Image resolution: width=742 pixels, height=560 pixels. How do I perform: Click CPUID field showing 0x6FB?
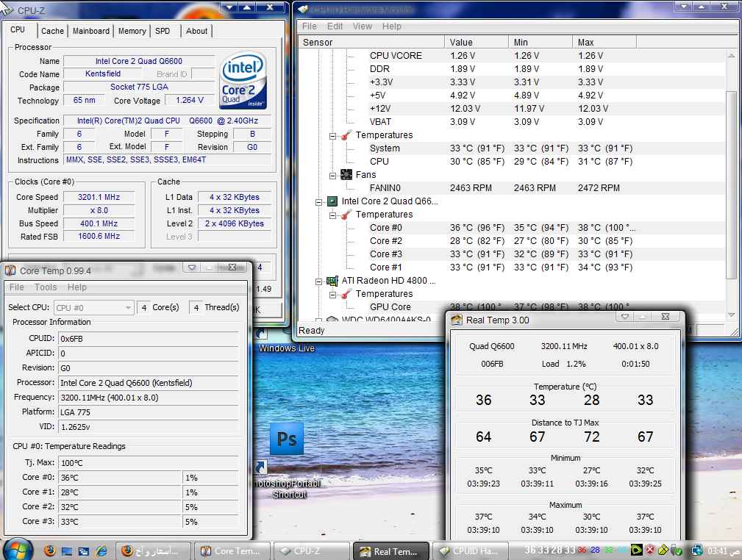(148, 339)
